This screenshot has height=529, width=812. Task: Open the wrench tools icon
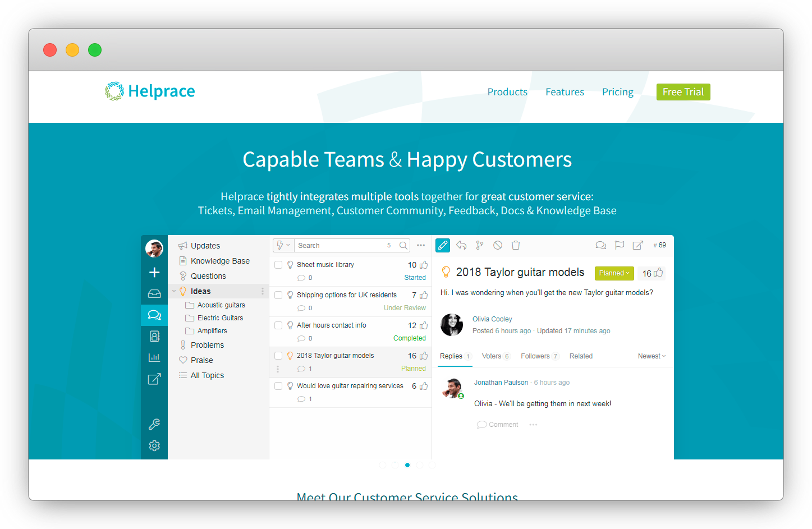(x=154, y=424)
